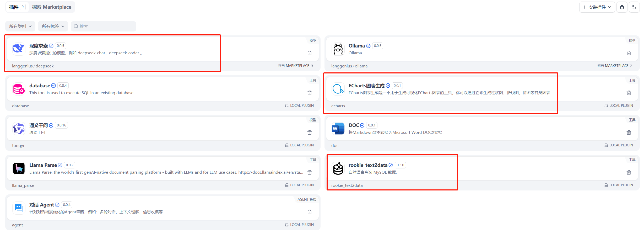Viewport: 644px width, 239px height.
Task: Click version badge 0.0.16 on 通义千问
Action: pos(62,125)
